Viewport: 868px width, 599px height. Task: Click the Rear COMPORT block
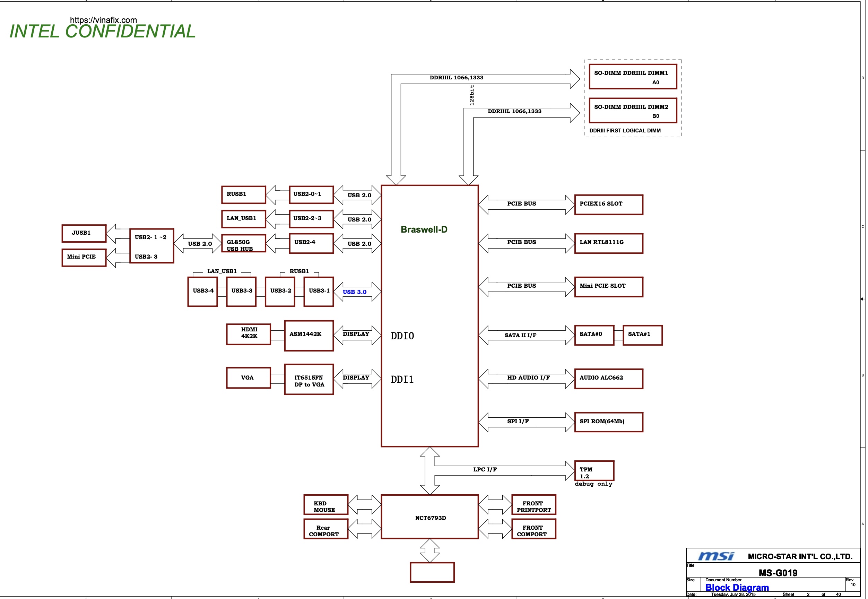coord(326,529)
